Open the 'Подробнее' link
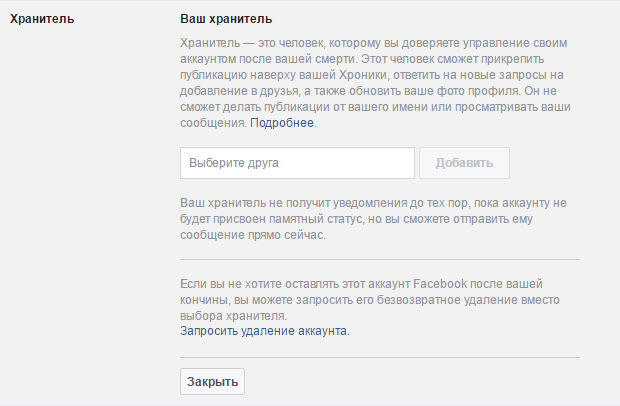 [282, 123]
